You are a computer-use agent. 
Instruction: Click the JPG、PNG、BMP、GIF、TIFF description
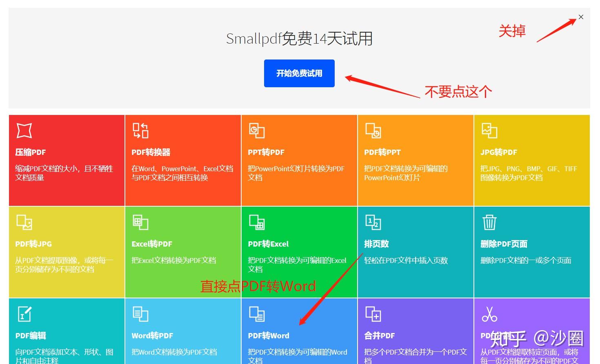pos(529,173)
